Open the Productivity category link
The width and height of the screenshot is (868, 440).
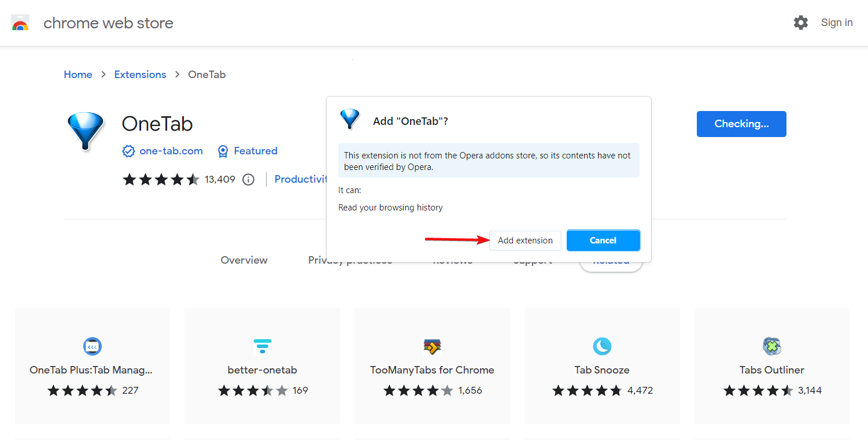(x=301, y=179)
